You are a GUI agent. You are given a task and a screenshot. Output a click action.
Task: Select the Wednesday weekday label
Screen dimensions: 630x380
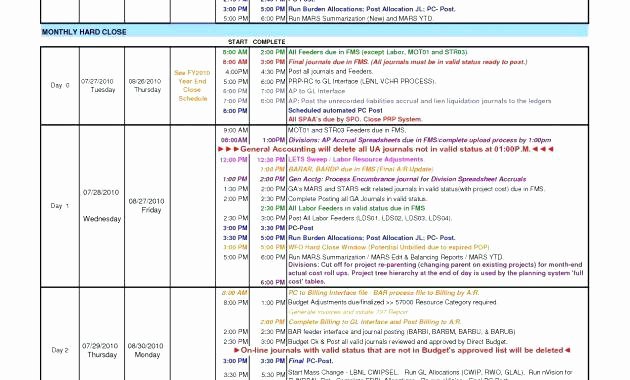point(102,219)
